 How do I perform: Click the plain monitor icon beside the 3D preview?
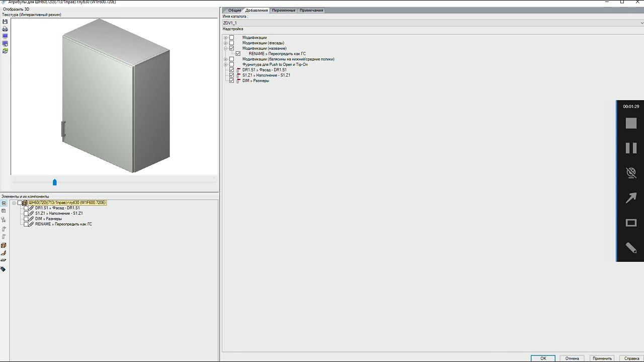tap(5, 36)
